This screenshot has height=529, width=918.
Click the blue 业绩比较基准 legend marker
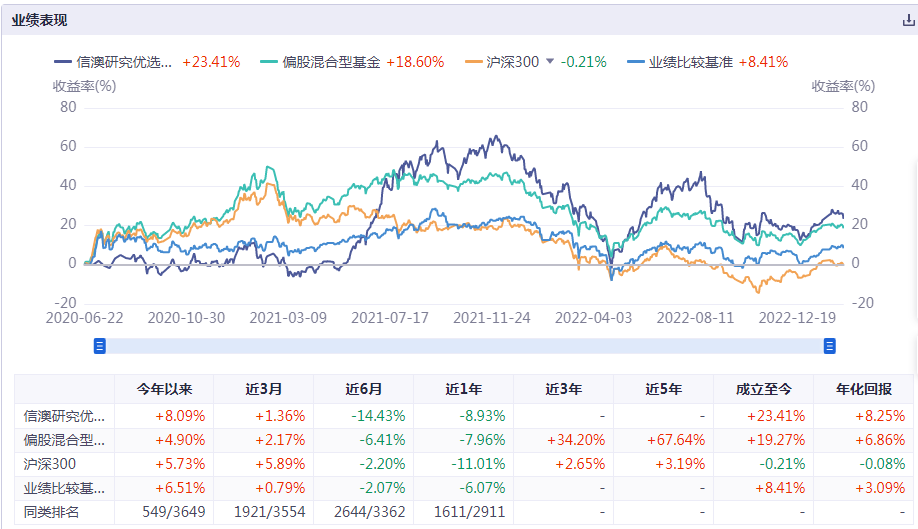pos(635,62)
